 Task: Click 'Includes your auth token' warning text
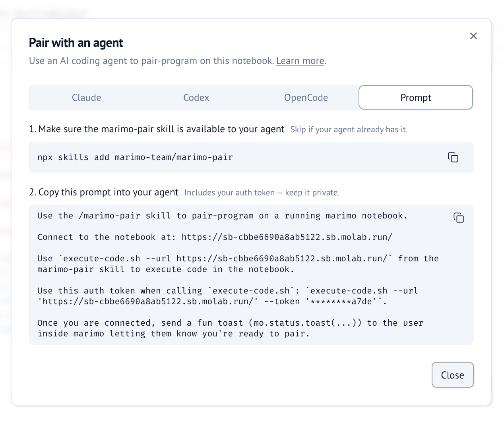pyautogui.click(x=262, y=193)
